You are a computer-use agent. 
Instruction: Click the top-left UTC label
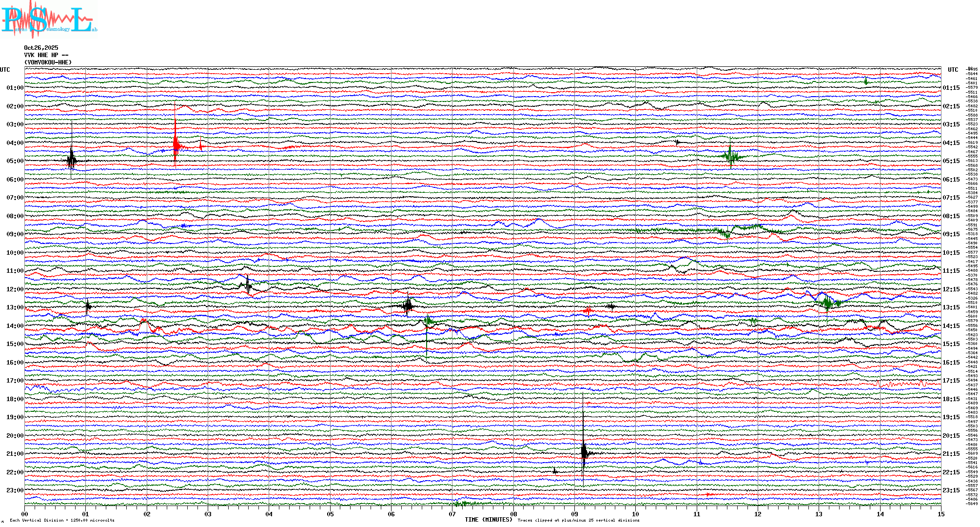pos(5,70)
